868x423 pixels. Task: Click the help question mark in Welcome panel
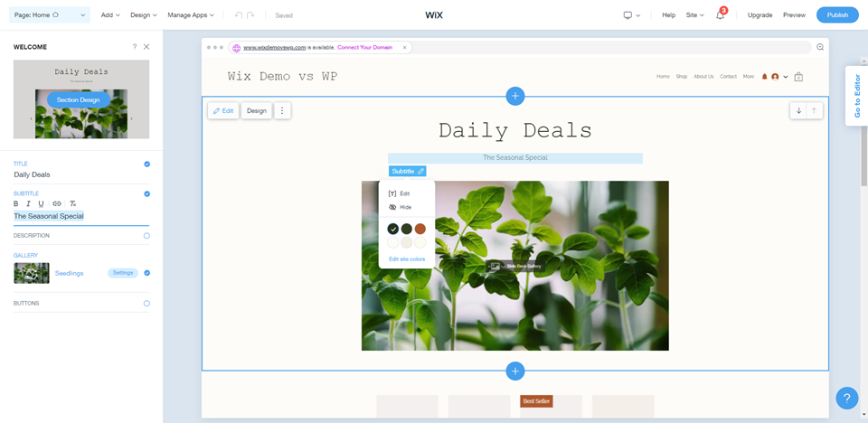point(135,47)
